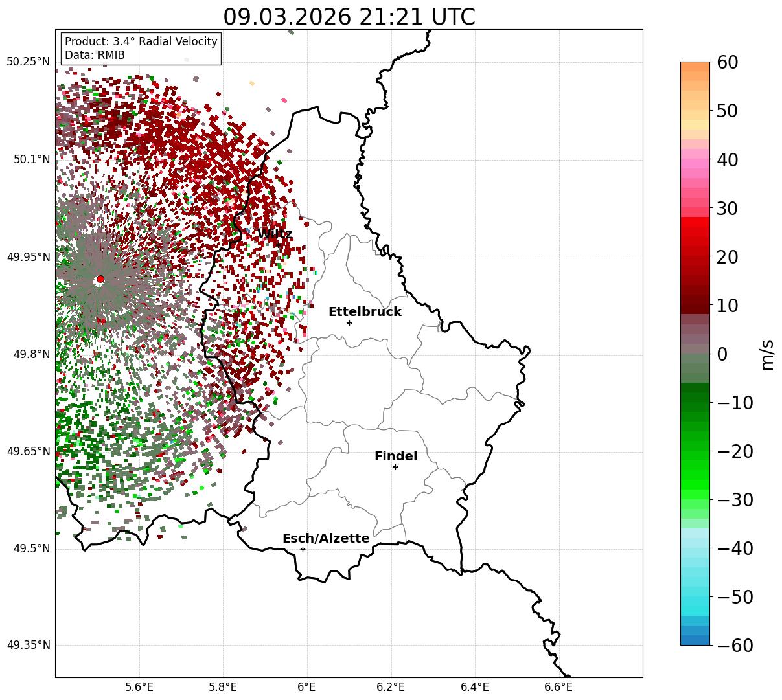Click the Ettelbruck city label

click(365, 312)
